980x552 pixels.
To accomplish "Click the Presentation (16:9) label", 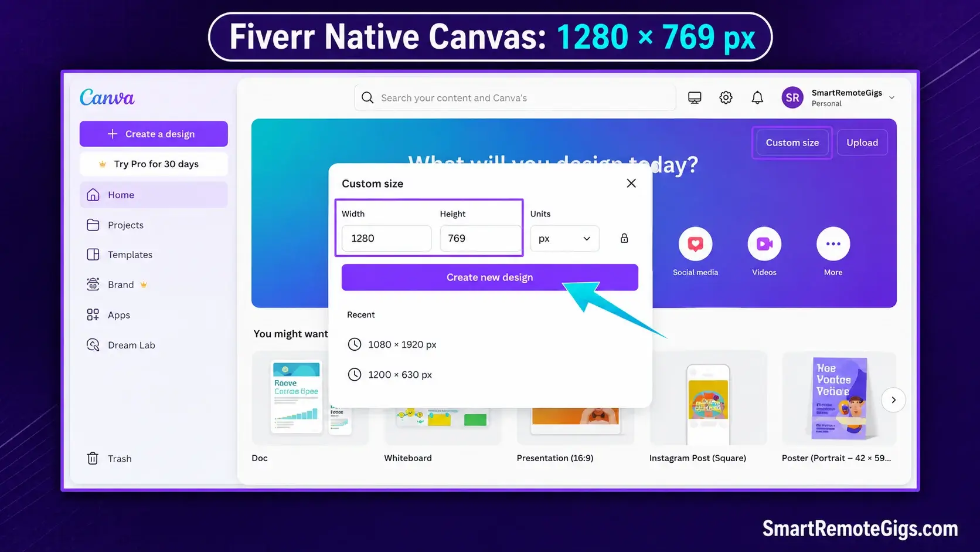I will [x=555, y=458].
